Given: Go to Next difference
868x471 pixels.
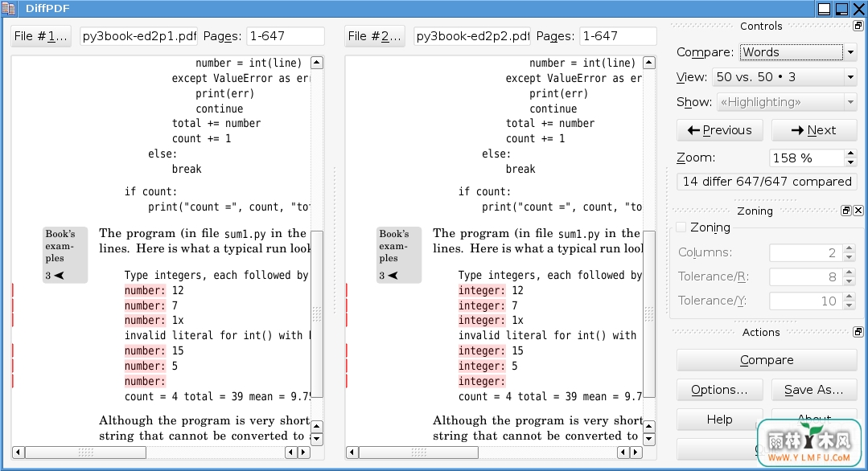Looking at the screenshot, I should tap(814, 130).
